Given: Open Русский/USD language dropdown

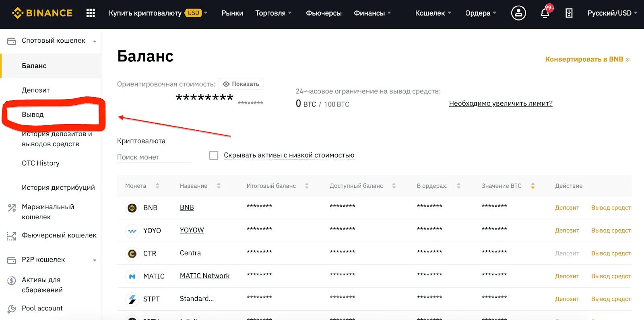Looking at the screenshot, I should 612,13.
